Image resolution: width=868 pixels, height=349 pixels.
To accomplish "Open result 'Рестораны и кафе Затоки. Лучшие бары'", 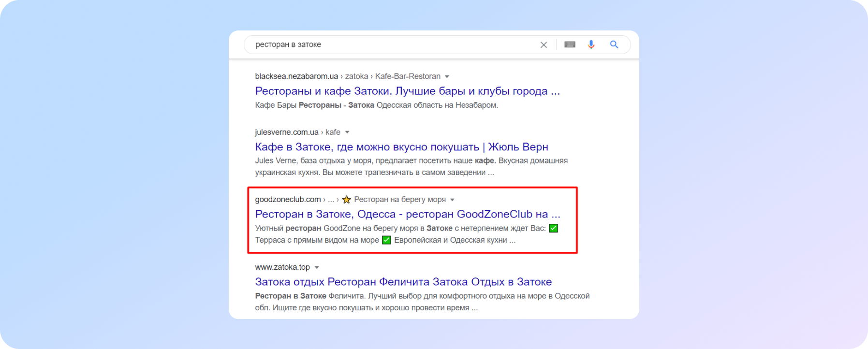I will click(407, 91).
